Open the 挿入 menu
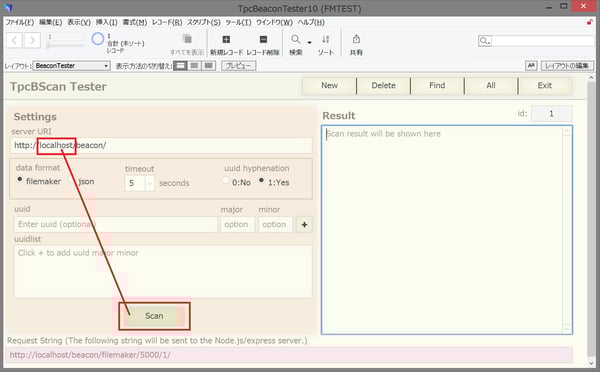Viewport: 600px width, 372px height. pos(106,22)
